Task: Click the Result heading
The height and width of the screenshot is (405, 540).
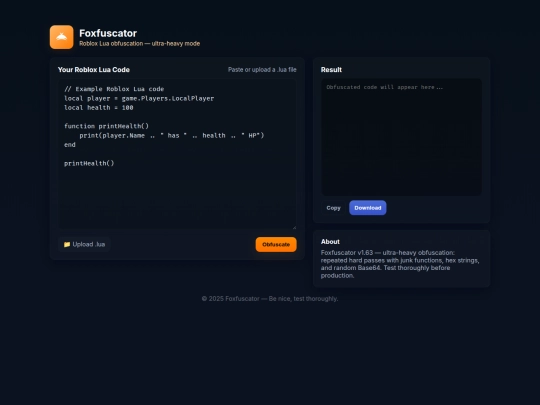Action: (331, 70)
